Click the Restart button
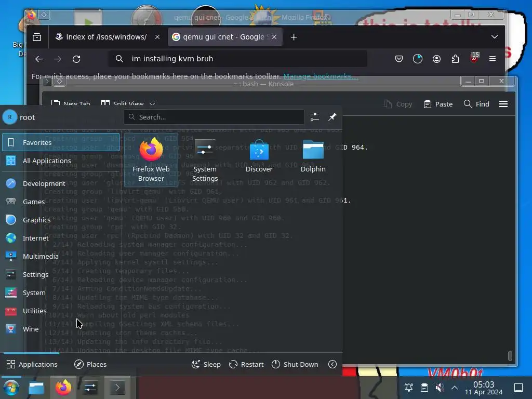 pyautogui.click(x=246, y=364)
